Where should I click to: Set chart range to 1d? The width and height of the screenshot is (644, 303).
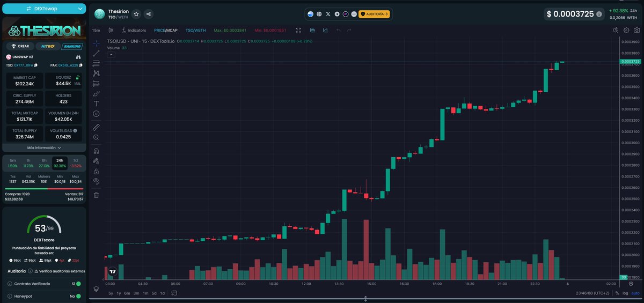(x=163, y=293)
